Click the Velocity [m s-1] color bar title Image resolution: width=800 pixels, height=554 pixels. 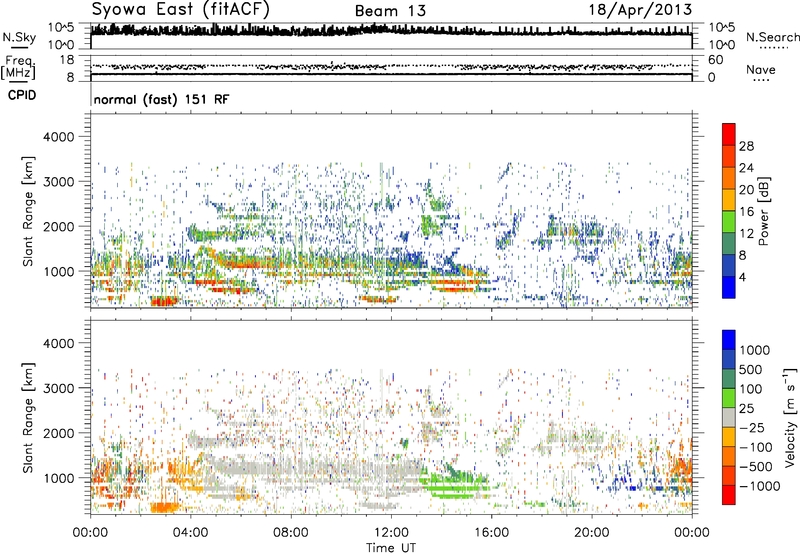tap(790, 417)
